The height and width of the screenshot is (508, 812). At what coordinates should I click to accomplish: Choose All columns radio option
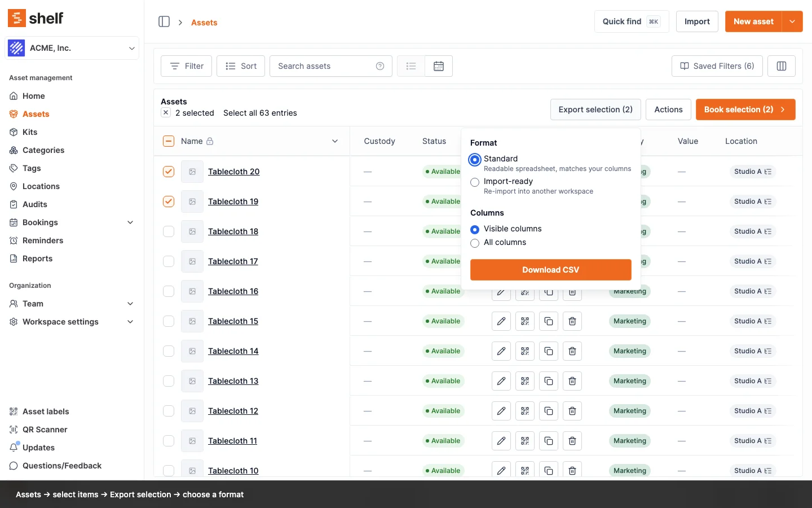coord(475,243)
